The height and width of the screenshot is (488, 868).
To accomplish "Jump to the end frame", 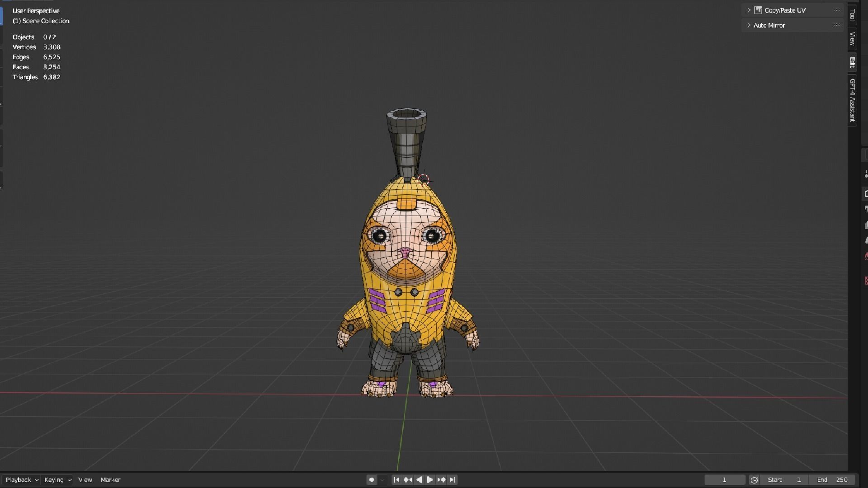I will pos(453,480).
